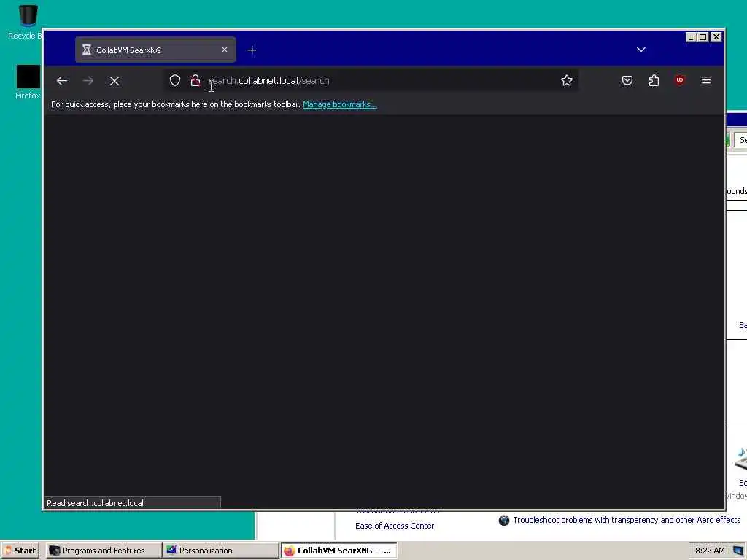Expand the list all tabs chevron
Screen dimensions: 747x560
click(x=640, y=50)
